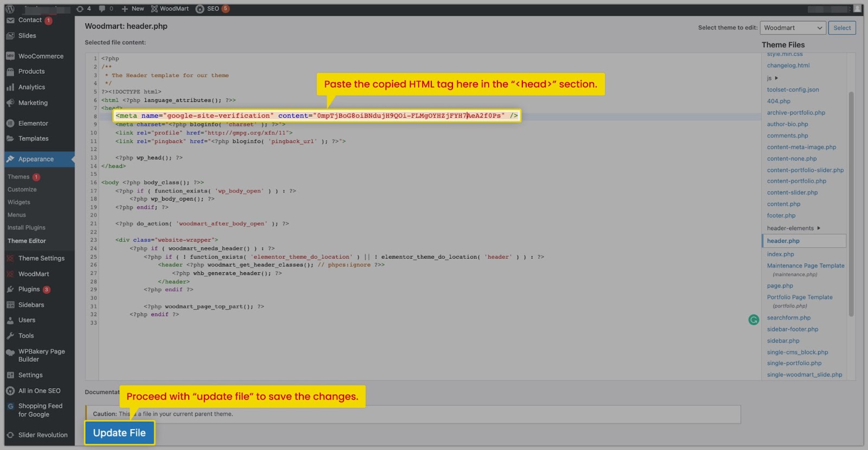Open content-portfolio-slider.php file
Viewport: 868px width, 450px height.
tap(805, 170)
